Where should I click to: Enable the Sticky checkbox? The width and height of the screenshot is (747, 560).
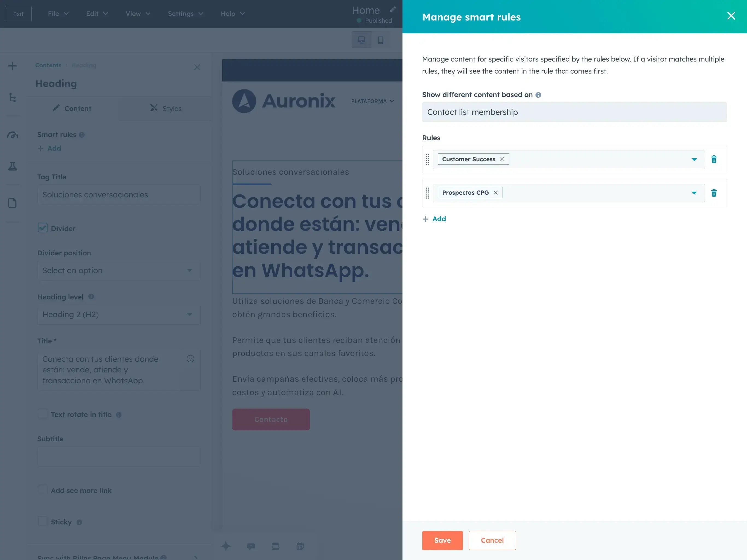click(43, 521)
